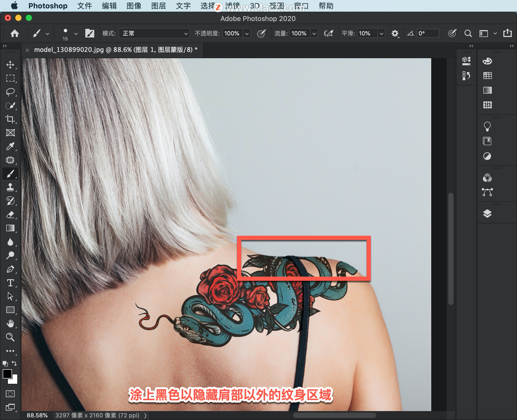Open the tool preset picker arrow
Image resolution: width=517 pixels, height=420 pixels.
(x=48, y=34)
